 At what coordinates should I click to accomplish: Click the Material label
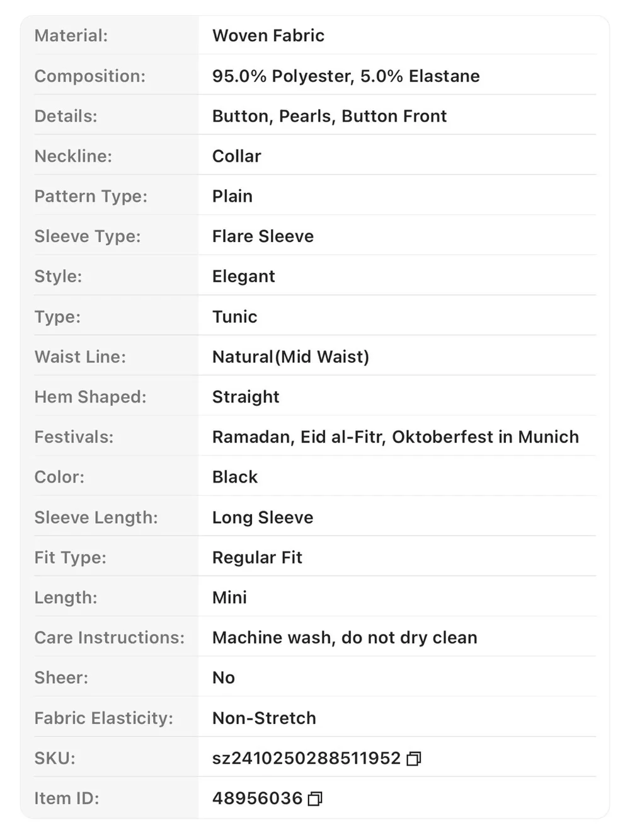(71, 36)
